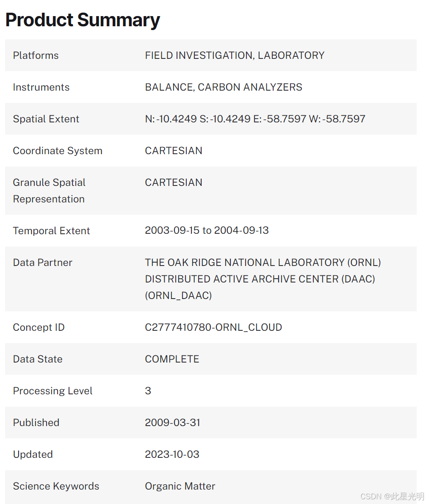Click the concept ID C2777410780-ORNL_CLOUD
The height and width of the screenshot is (504, 426).
pyautogui.click(x=213, y=327)
